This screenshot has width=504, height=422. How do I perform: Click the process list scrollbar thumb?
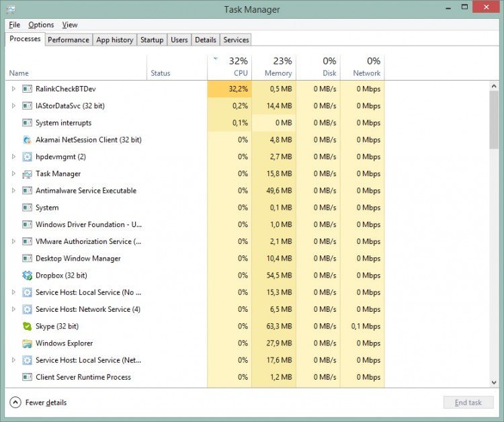[x=494, y=120]
